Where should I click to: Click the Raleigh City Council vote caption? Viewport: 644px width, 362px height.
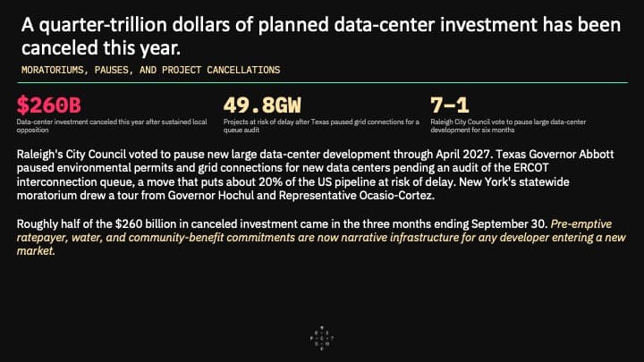click(508, 126)
